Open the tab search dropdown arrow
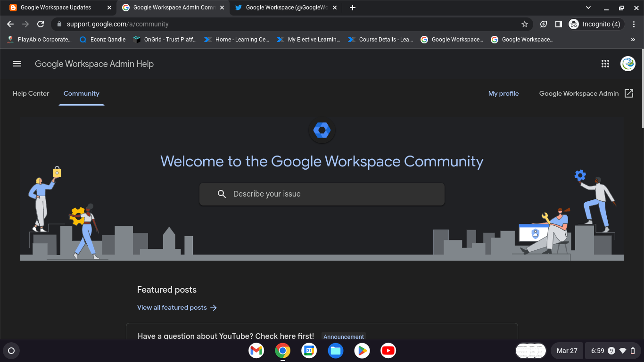Viewport: 644px width, 362px height. coord(588,8)
